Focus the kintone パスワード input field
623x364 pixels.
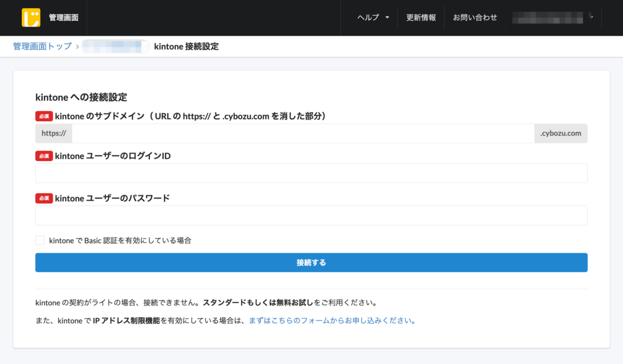tap(311, 215)
